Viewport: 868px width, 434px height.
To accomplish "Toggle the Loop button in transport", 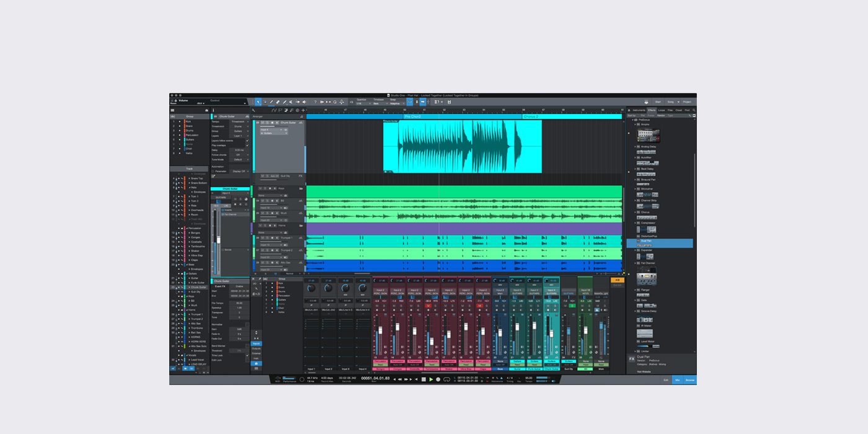I will tap(446, 379).
